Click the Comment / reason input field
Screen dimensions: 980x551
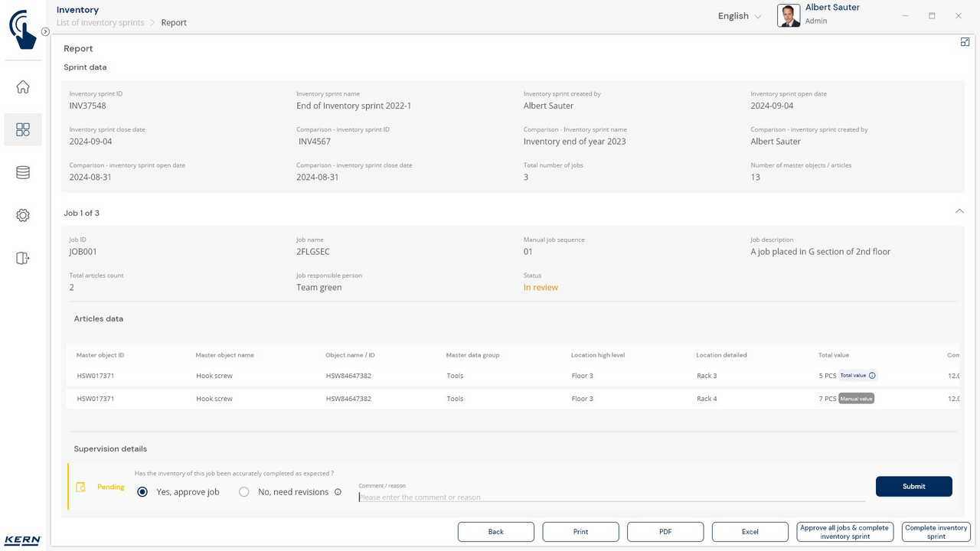tap(611, 497)
